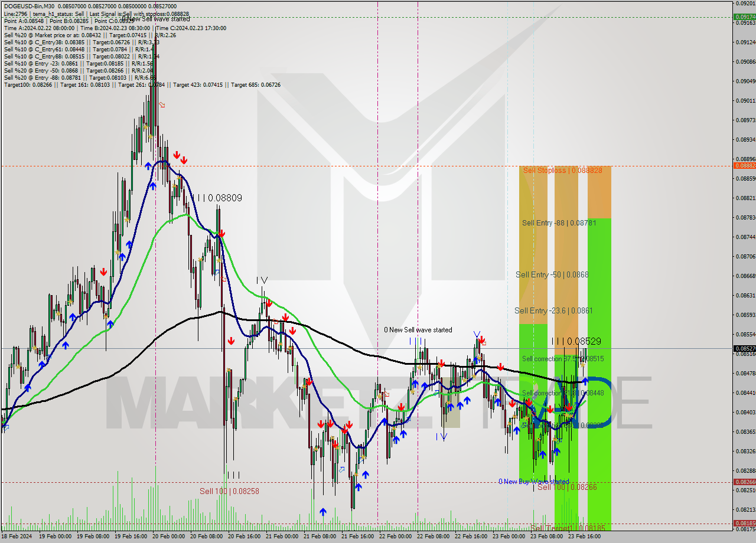Screen dimensions: 756x543
Task: Select the 'Sell Stoploss | 0.088828' label
Action: pos(562,171)
